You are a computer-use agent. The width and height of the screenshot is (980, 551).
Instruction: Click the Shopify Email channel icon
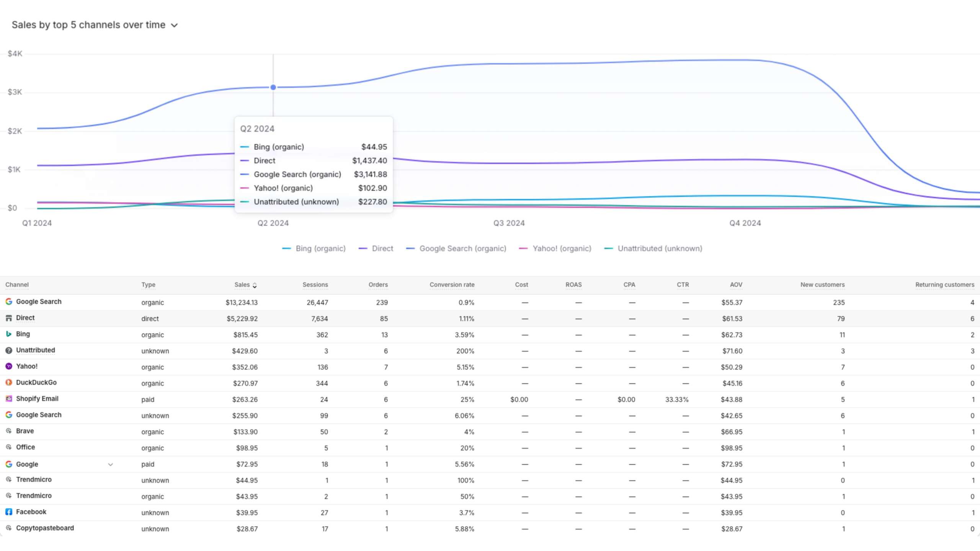click(9, 399)
